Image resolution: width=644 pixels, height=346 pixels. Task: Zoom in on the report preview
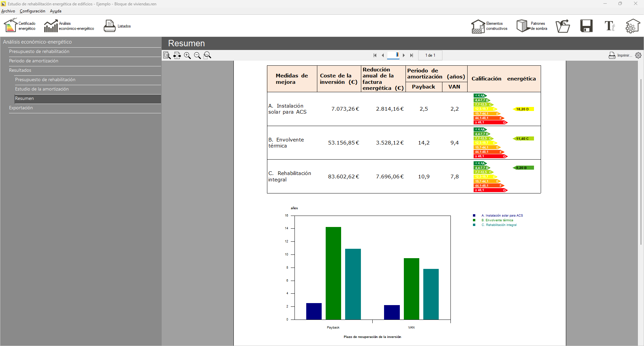[x=187, y=55]
